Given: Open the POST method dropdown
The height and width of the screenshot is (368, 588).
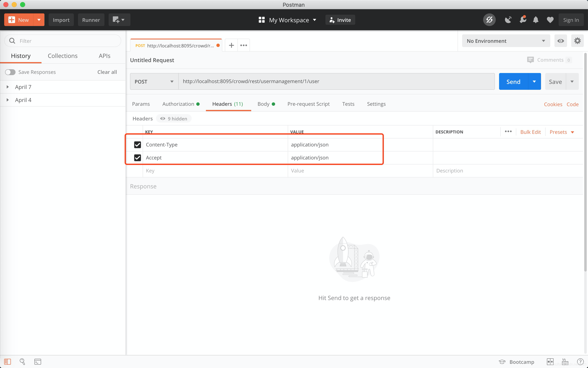Looking at the screenshot, I should [154, 82].
